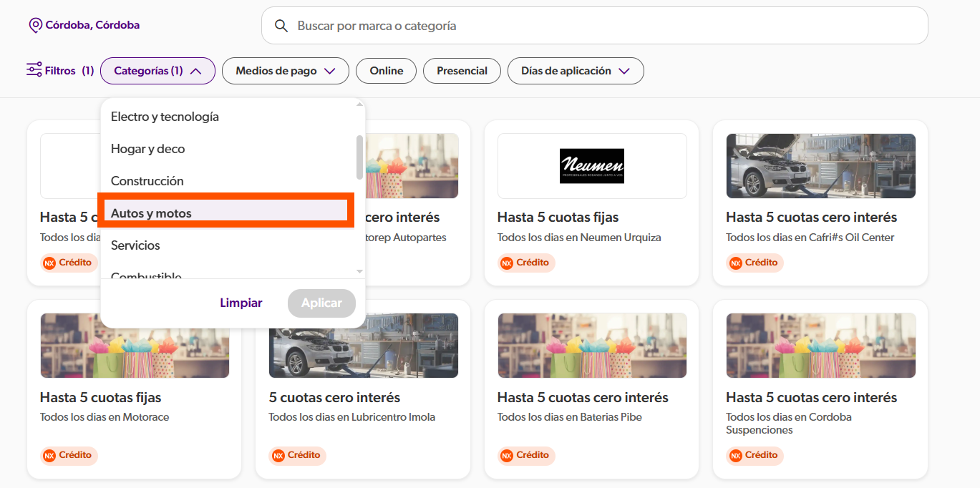
Task: Click Crédito badge on Lubricentro Imola card
Action: point(297,455)
